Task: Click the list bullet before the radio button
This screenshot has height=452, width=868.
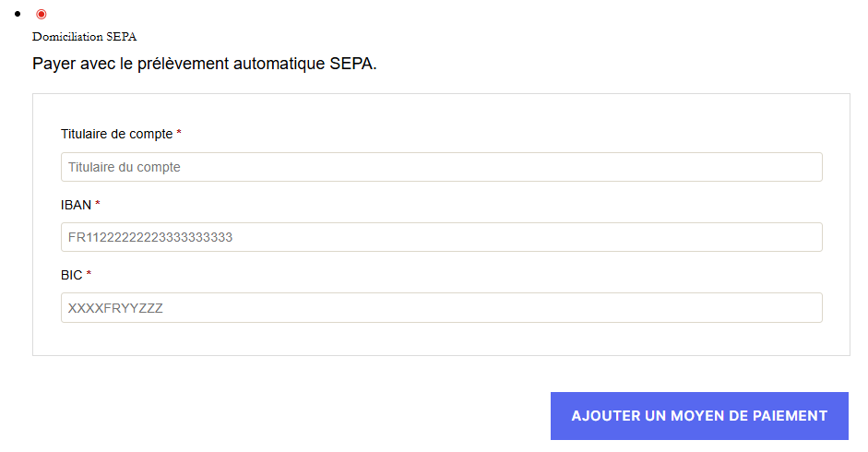Action: [x=18, y=15]
